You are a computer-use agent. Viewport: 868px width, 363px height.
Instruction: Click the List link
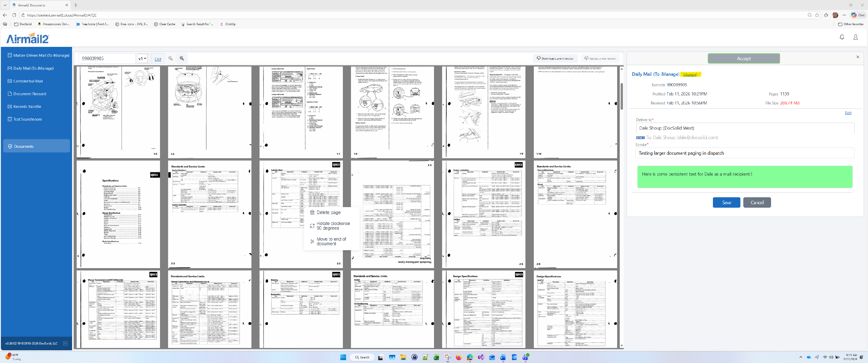(158, 59)
